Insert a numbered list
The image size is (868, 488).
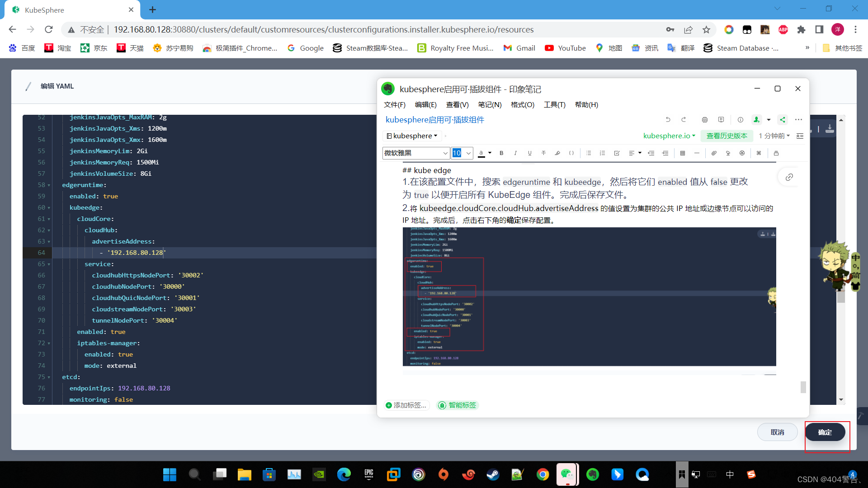[x=603, y=153]
